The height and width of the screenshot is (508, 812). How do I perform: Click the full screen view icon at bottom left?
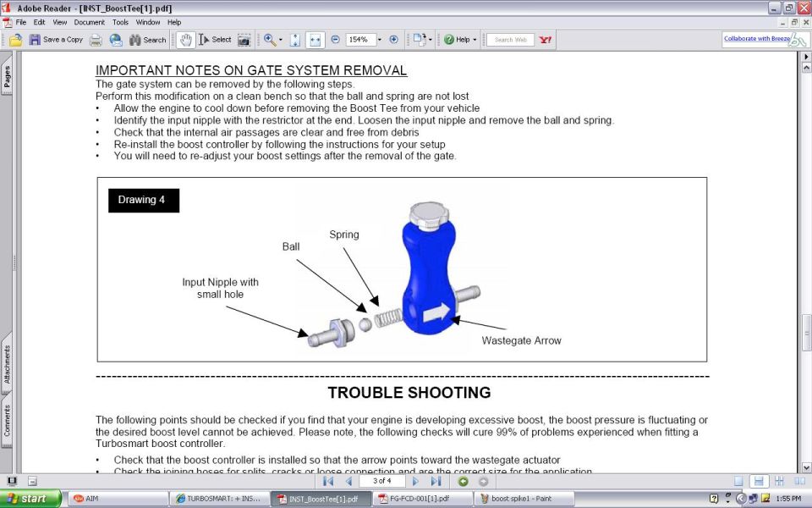(x=11, y=481)
